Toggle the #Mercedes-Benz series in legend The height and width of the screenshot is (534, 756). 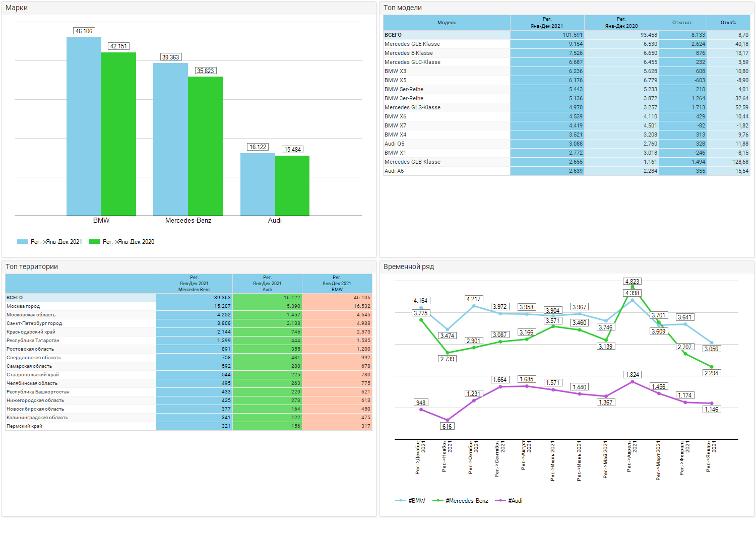[461, 501]
